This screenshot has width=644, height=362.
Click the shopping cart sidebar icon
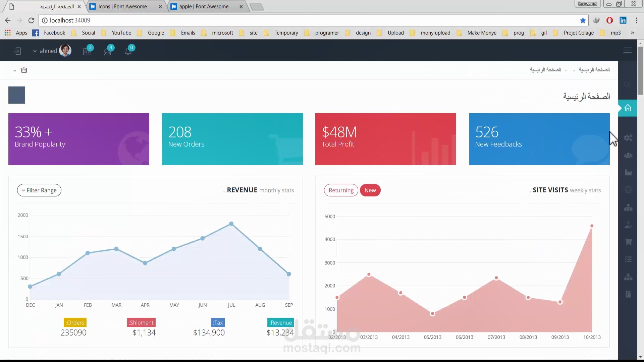coord(628,242)
